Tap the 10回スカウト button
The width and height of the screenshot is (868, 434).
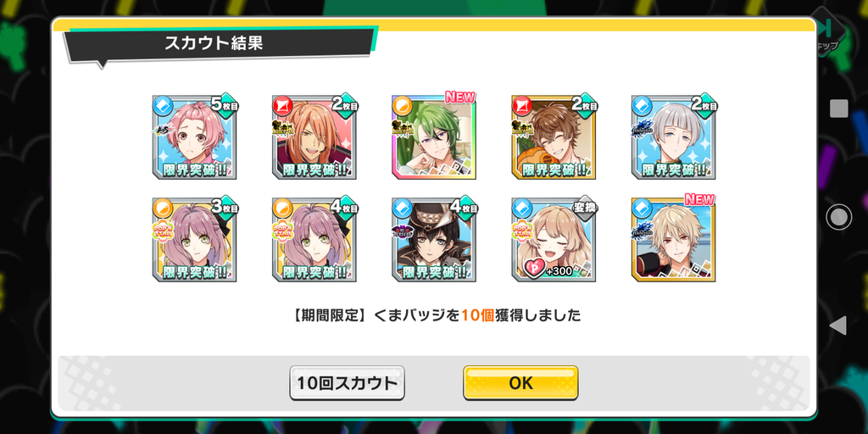(347, 382)
